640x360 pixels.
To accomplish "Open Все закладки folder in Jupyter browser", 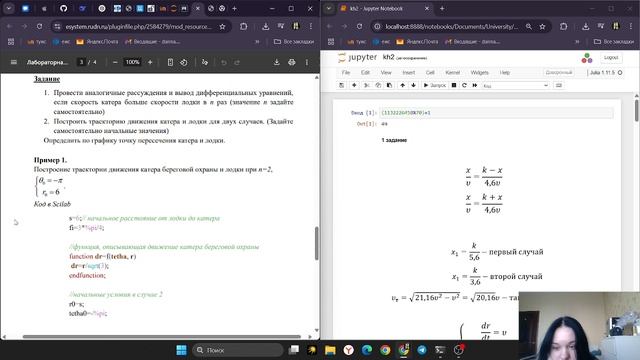I will (614, 42).
